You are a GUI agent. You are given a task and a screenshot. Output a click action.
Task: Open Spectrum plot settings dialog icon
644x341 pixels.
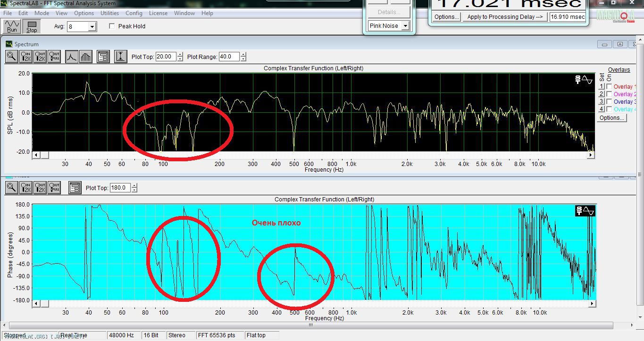pyautogui.click(x=103, y=57)
